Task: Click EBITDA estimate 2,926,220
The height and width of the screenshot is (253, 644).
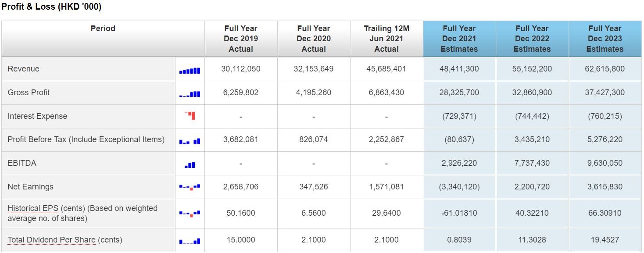Action: click(x=459, y=163)
